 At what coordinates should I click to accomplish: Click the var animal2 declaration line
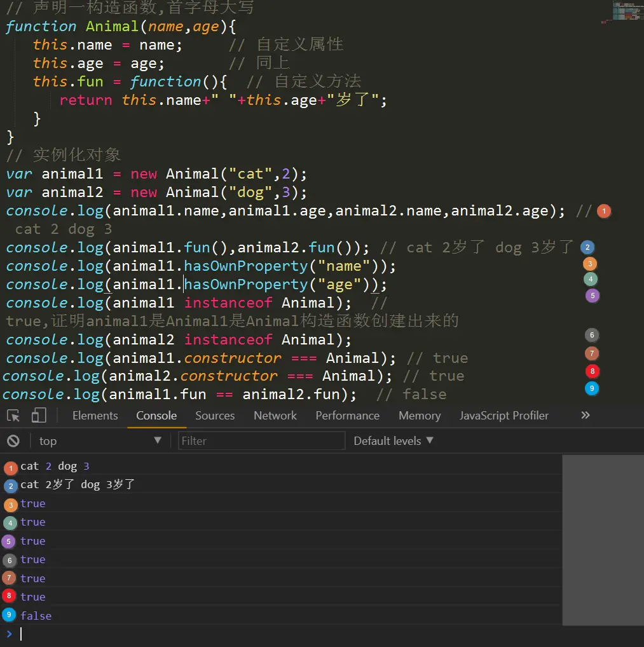coord(156,193)
